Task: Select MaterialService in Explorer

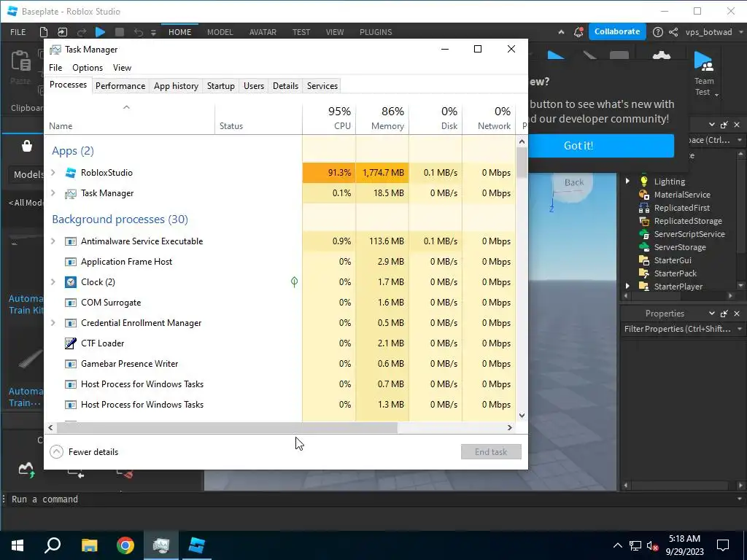Action: click(x=681, y=194)
